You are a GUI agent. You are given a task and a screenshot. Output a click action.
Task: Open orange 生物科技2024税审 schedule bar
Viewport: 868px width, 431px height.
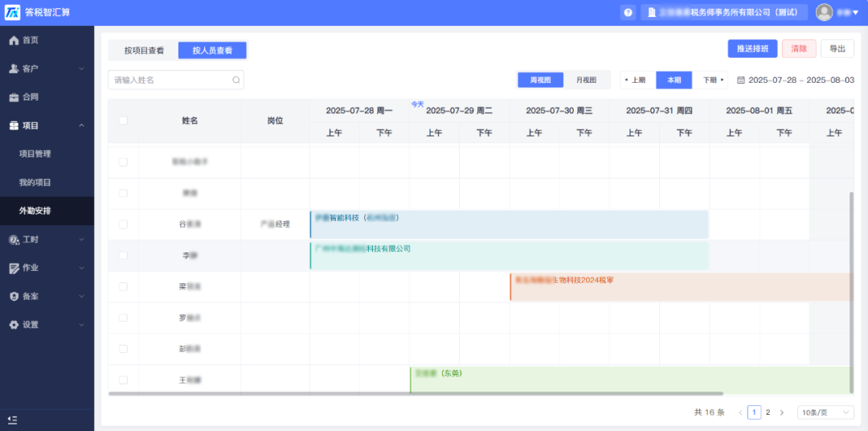(682, 287)
